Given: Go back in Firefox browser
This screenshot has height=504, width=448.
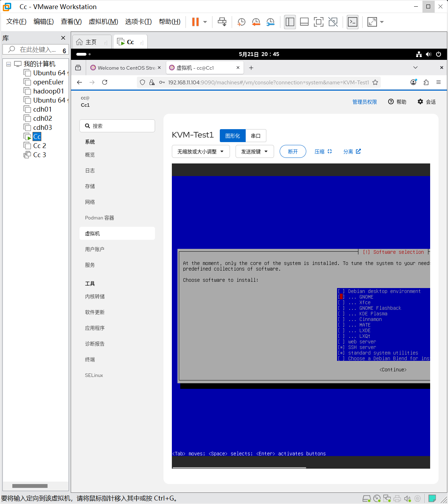Looking at the screenshot, I should (x=79, y=82).
